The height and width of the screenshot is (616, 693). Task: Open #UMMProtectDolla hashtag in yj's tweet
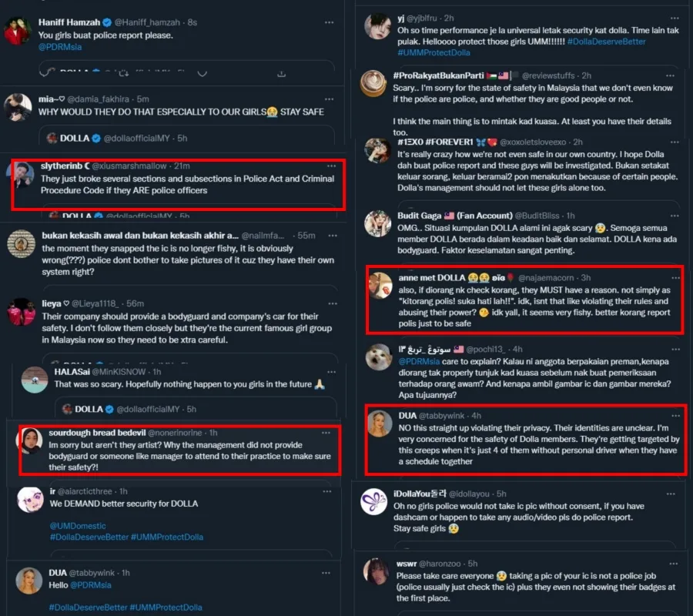coord(434,52)
